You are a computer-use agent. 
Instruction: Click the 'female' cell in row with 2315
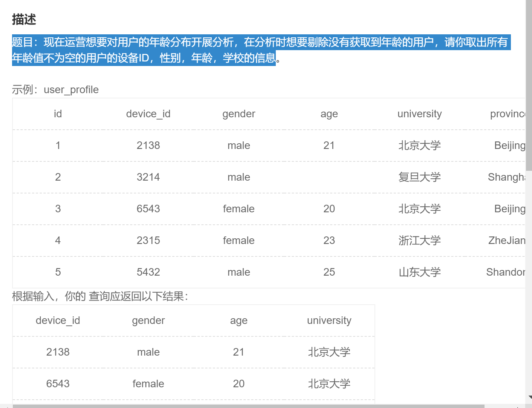238,241
